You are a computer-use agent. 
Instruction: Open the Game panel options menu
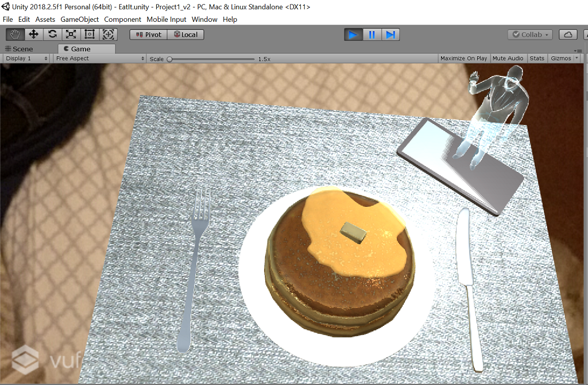(578, 51)
